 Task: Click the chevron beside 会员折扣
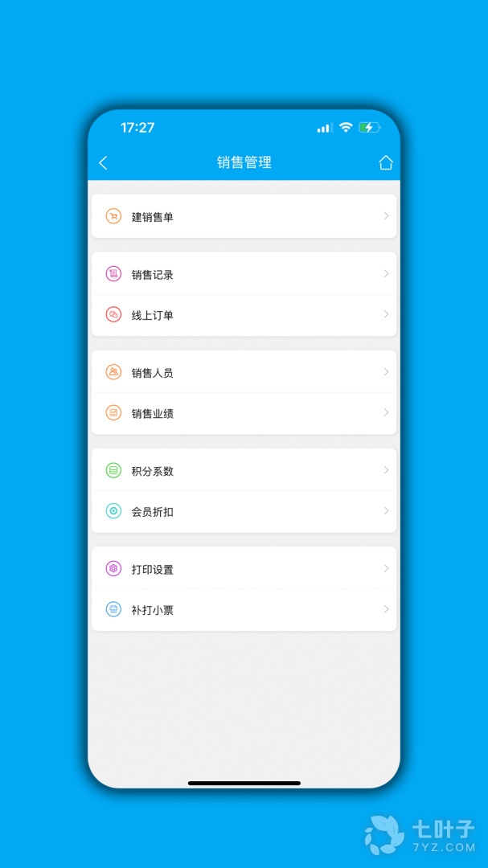click(387, 511)
